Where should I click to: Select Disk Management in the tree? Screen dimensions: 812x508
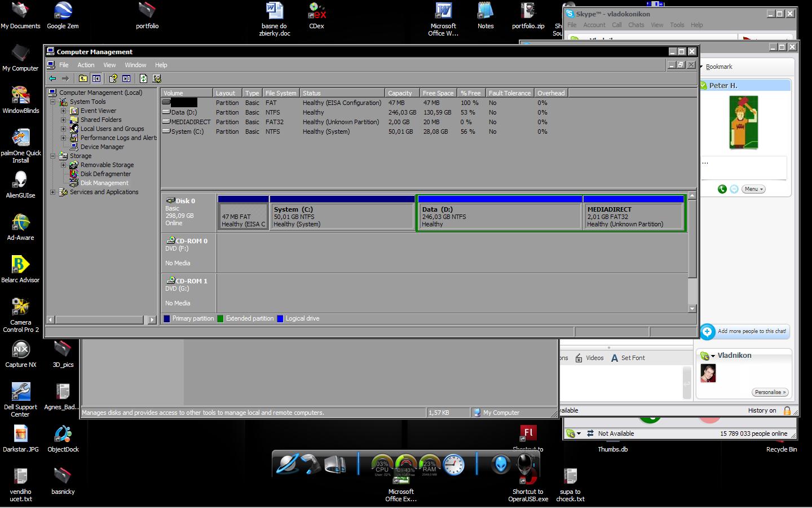104,183
